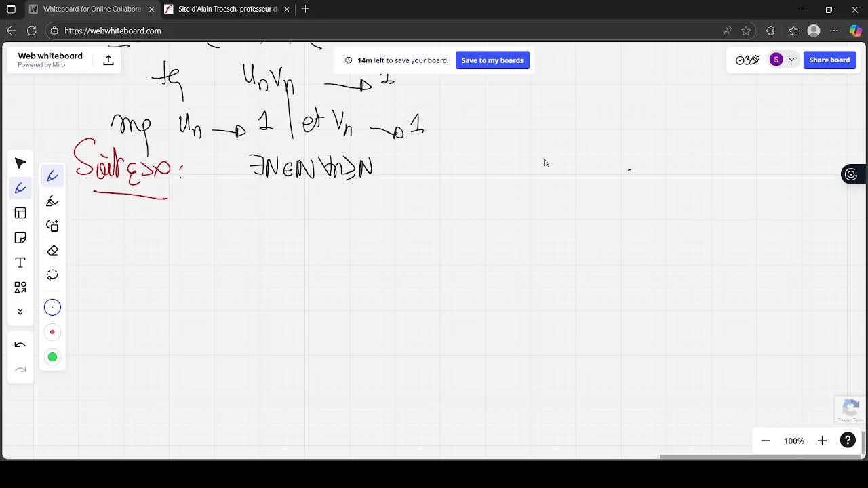Choose the thin black pen color

tap(52, 308)
